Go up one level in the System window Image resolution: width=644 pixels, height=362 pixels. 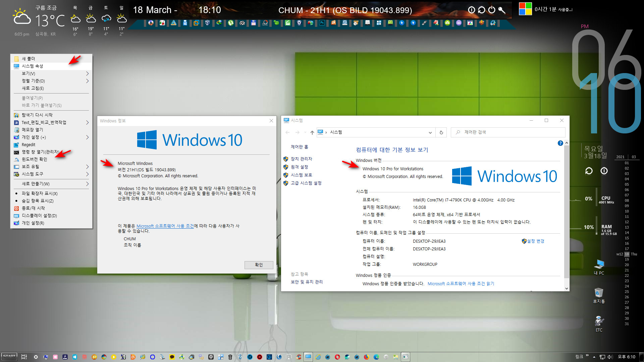pos(312,132)
